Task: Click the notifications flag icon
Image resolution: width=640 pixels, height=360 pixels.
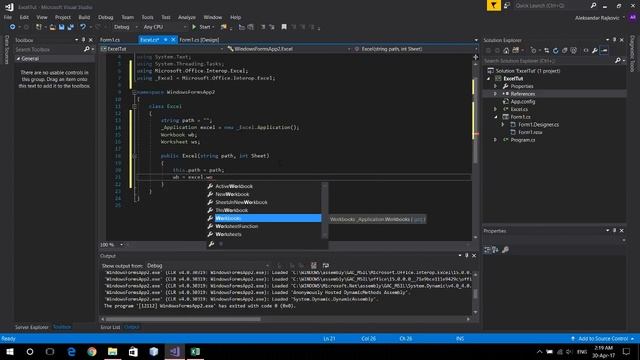Action: (493, 5)
